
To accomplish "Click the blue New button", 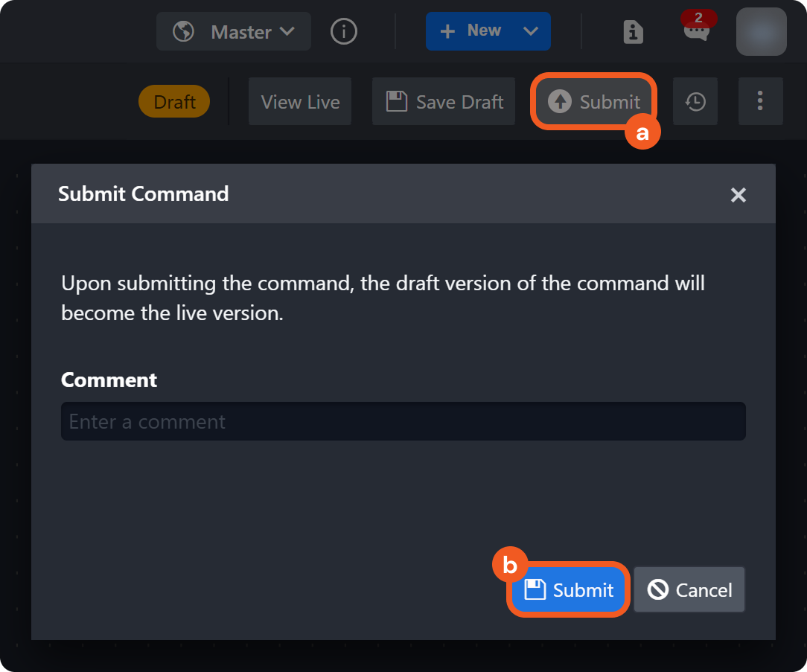I will 472,31.
